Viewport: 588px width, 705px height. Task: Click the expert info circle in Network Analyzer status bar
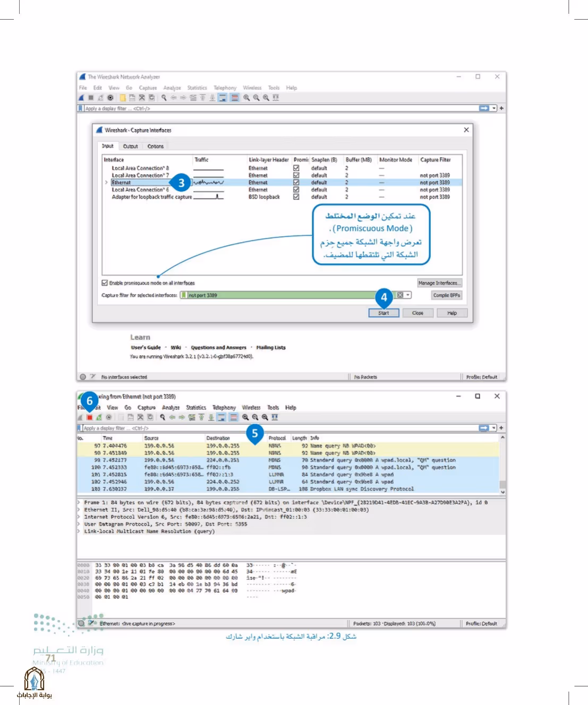coord(82,377)
